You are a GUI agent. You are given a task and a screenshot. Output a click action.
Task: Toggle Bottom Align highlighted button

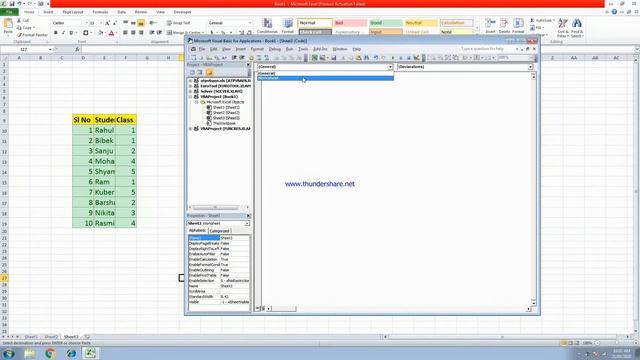coord(141,23)
